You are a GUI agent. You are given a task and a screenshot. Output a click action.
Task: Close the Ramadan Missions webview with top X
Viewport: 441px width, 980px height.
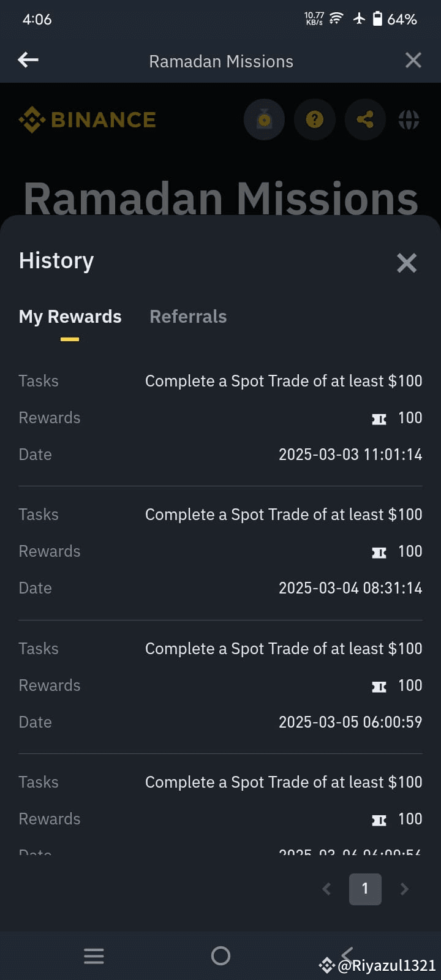click(x=413, y=60)
